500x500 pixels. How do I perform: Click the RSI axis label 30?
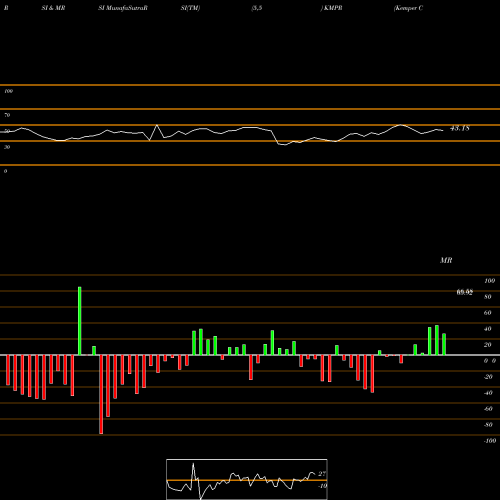7,147
